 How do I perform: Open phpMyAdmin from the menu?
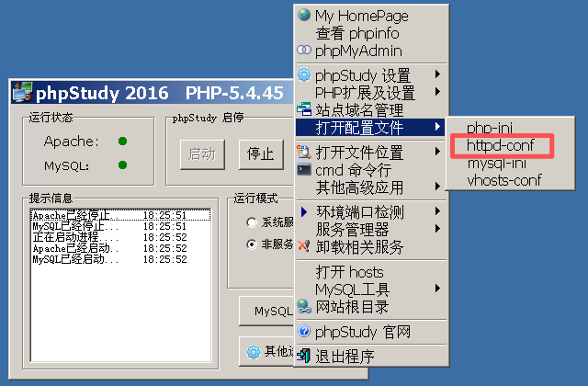371,51
